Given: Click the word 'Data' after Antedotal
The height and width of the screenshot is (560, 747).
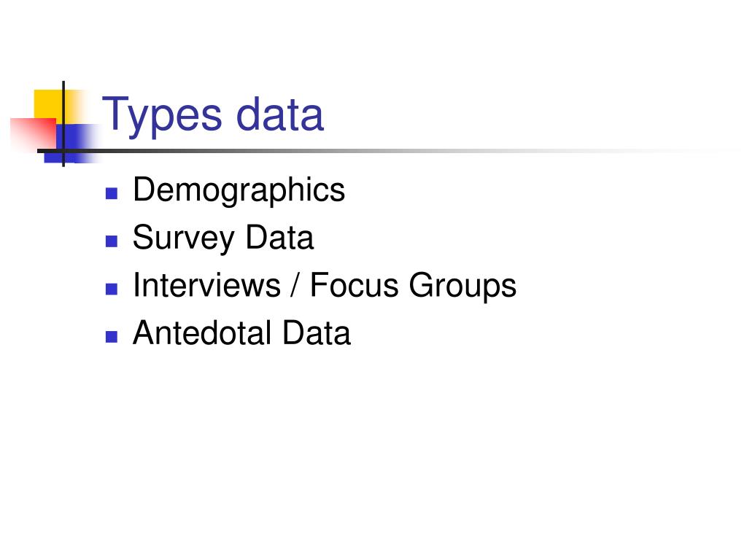Looking at the screenshot, I should (317, 332).
